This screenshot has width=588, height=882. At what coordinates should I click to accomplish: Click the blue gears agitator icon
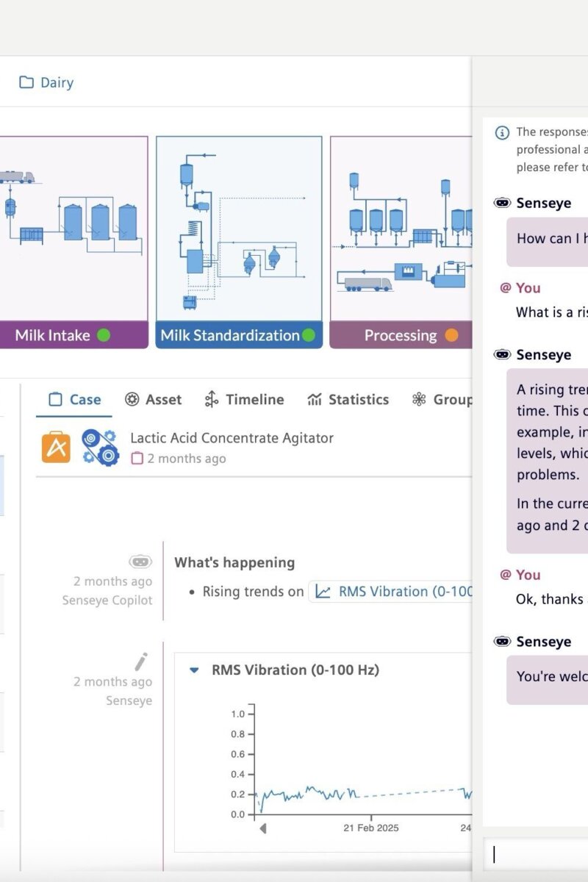tap(100, 448)
